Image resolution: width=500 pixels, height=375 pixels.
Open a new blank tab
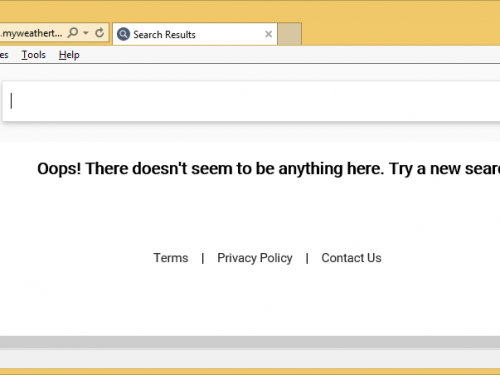click(290, 34)
